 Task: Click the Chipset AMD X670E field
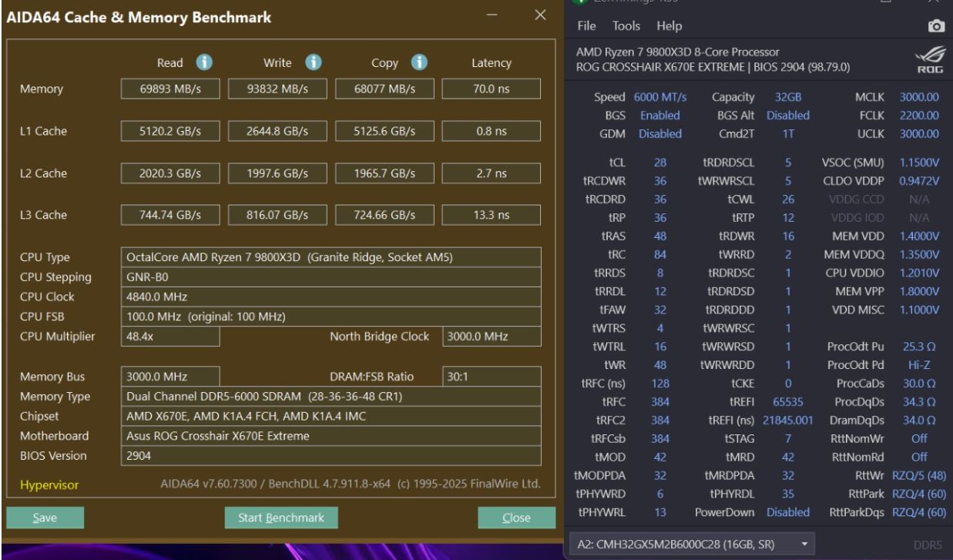(x=331, y=417)
